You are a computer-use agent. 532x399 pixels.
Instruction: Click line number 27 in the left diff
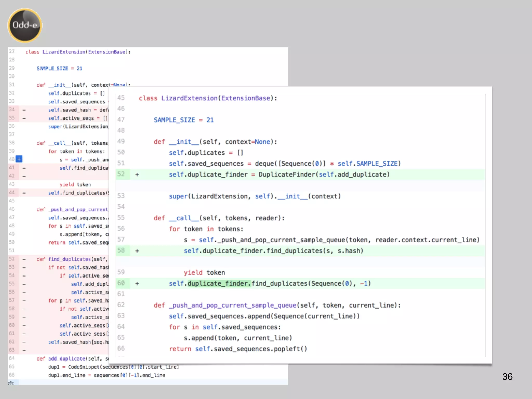pyautogui.click(x=12, y=51)
